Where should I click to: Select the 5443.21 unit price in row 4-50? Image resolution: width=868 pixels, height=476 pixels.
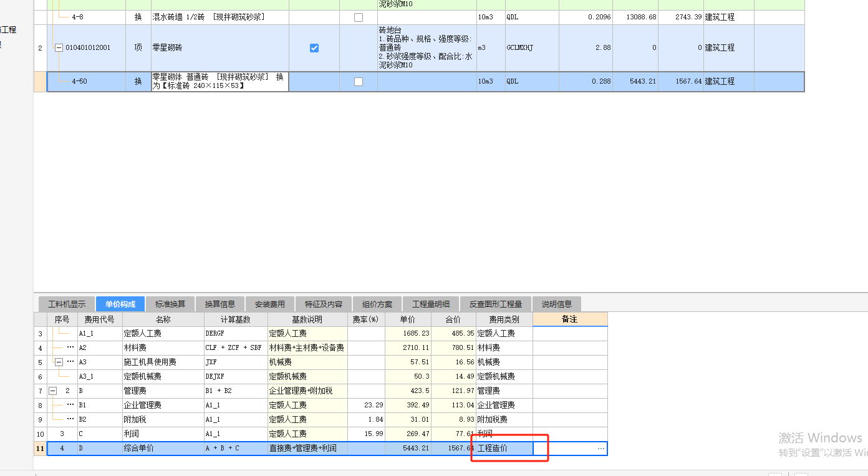click(635, 82)
